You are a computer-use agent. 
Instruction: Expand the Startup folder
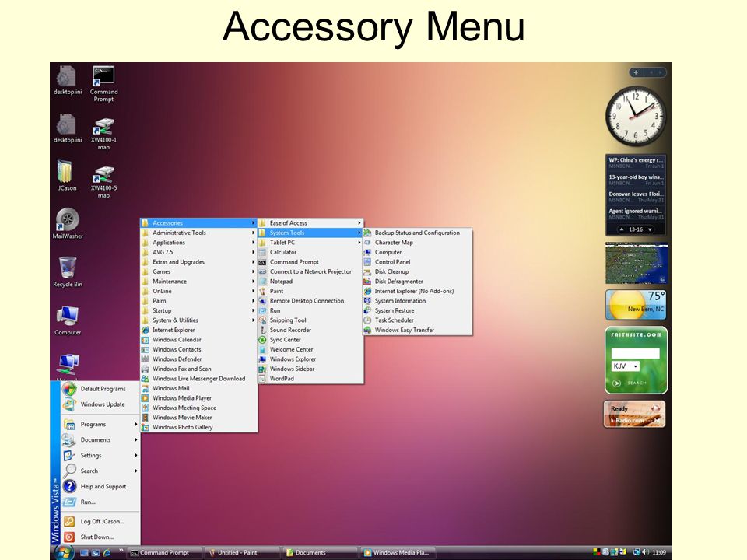click(198, 310)
